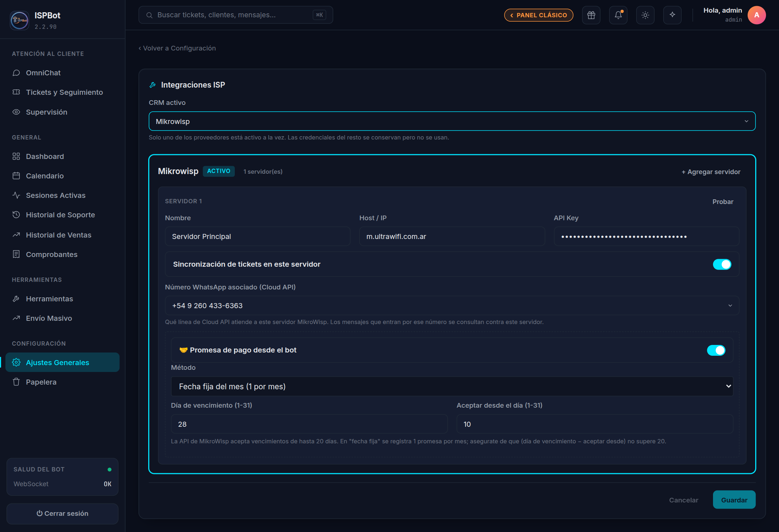Click Calendario calendar icon
Image resolution: width=779 pixels, height=532 pixels.
[16, 176]
